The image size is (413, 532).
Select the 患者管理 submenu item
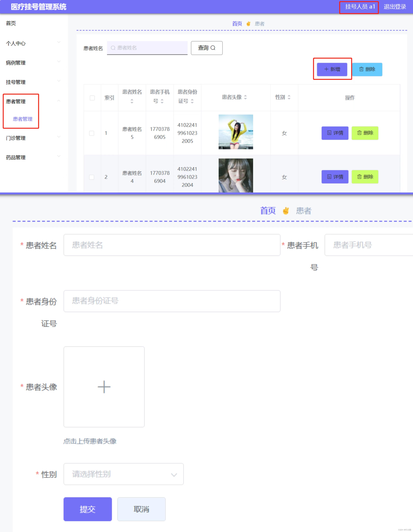[23, 119]
